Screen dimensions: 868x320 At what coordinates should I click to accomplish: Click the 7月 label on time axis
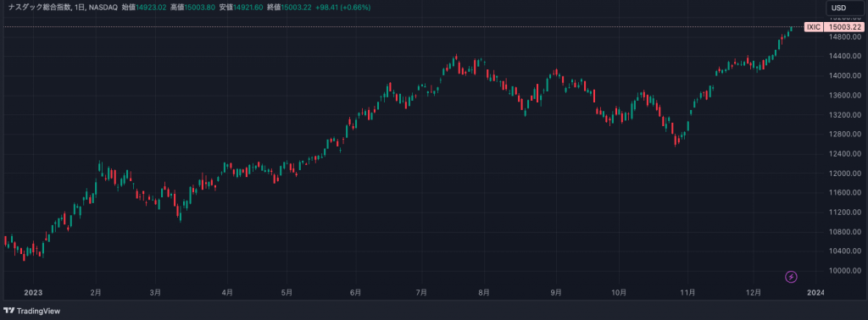[x=422, y=292]
